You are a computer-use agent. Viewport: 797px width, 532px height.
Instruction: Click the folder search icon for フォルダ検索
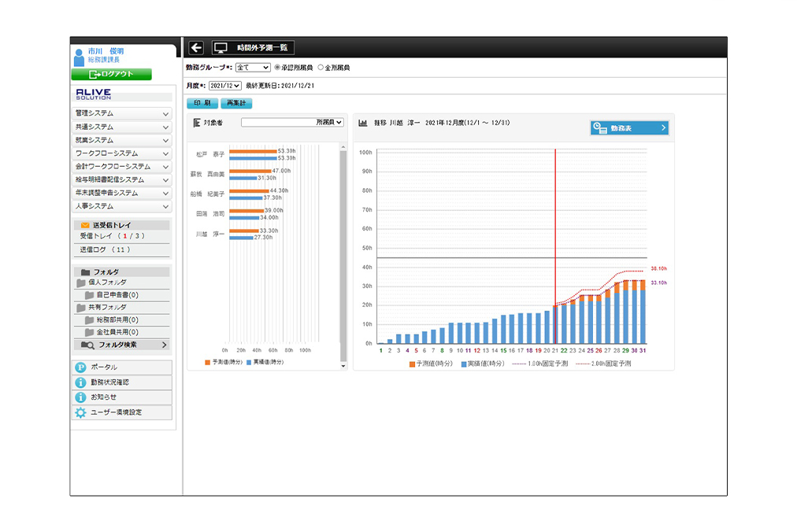pos(87,345)
